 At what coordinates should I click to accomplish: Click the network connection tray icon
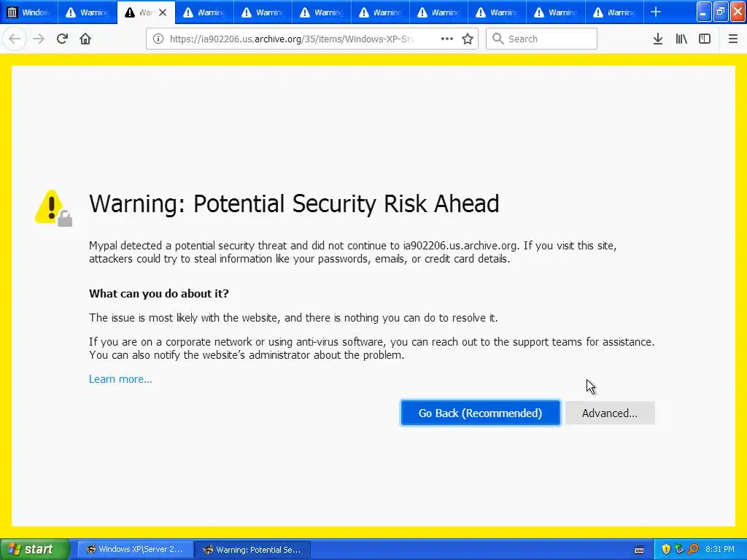pos(679,550)
